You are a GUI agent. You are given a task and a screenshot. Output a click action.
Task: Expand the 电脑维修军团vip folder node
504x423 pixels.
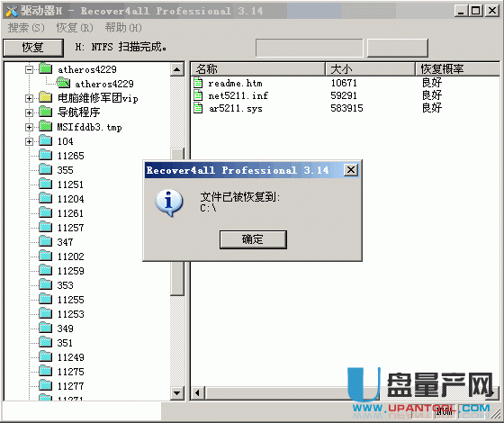[29, 98]
